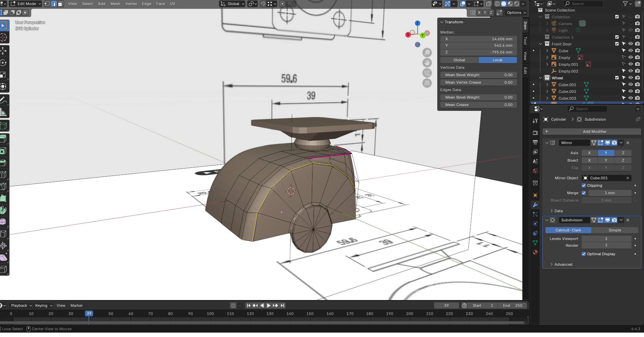Enable Mirror Axis X button
The image size is (644, 337).
(589, 153)
